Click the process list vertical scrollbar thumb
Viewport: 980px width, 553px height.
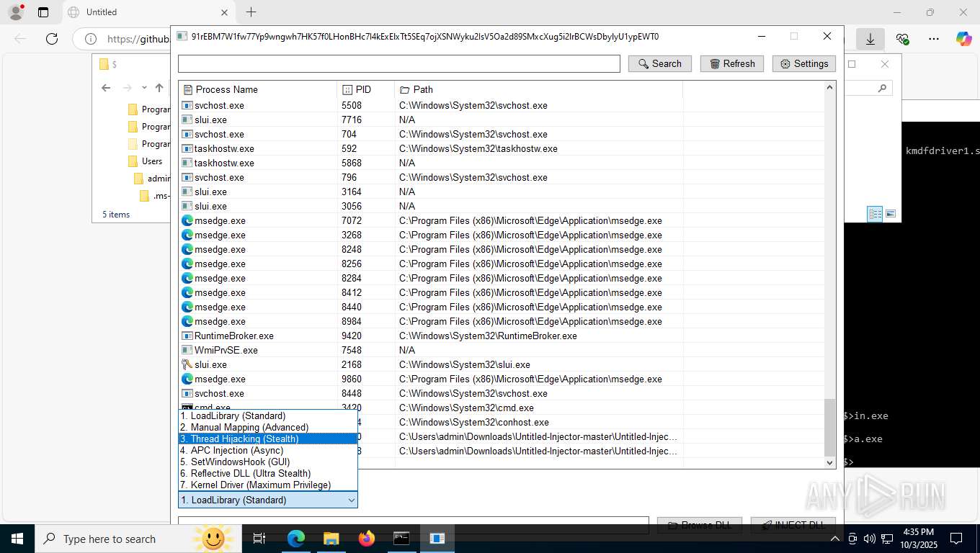(829, 428)
